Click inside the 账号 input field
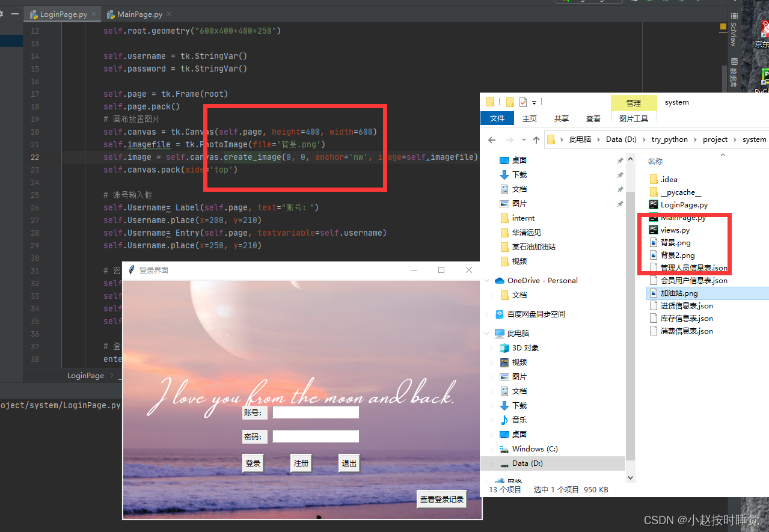Image resolution: width=769 pixels, height=532 pixels. pos(315,412)
